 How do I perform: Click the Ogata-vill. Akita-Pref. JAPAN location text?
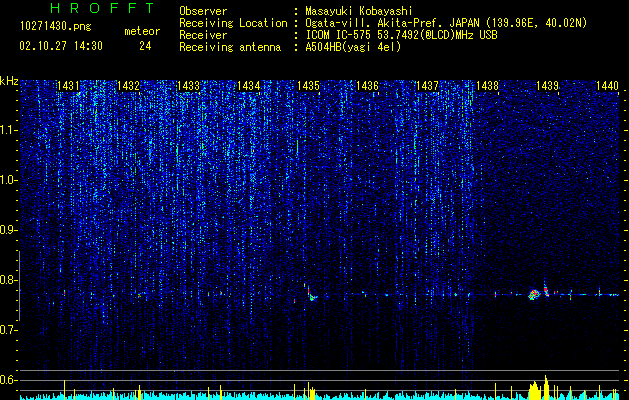pos(446,24)
